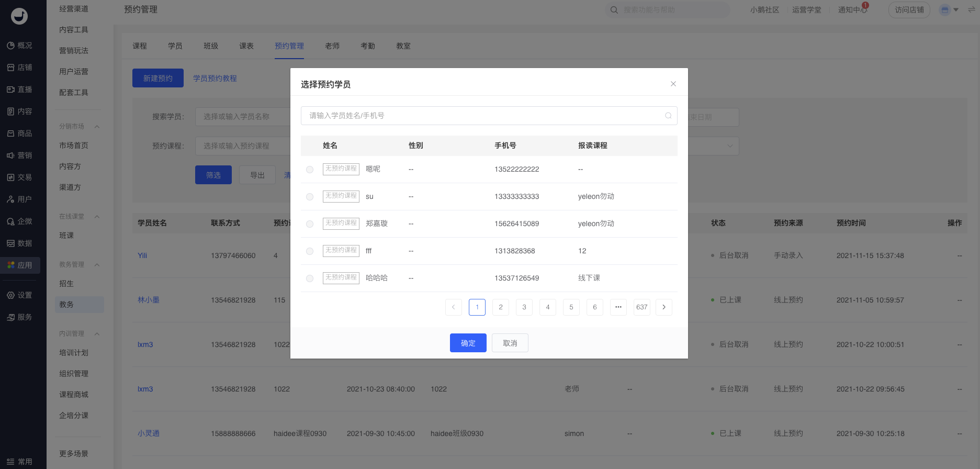Click search magnifier icon in student search field
The width and height of the screenshot is (980, 469).
tap(668, 116)
